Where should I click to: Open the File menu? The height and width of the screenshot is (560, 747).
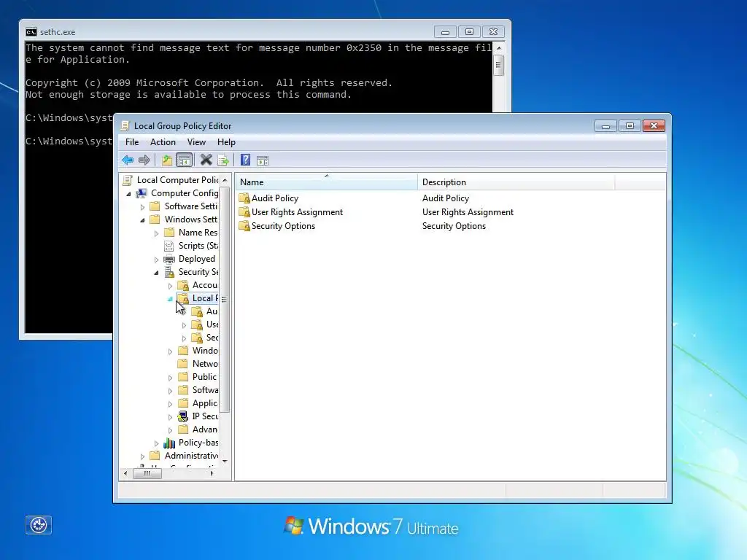coord(132,142)
